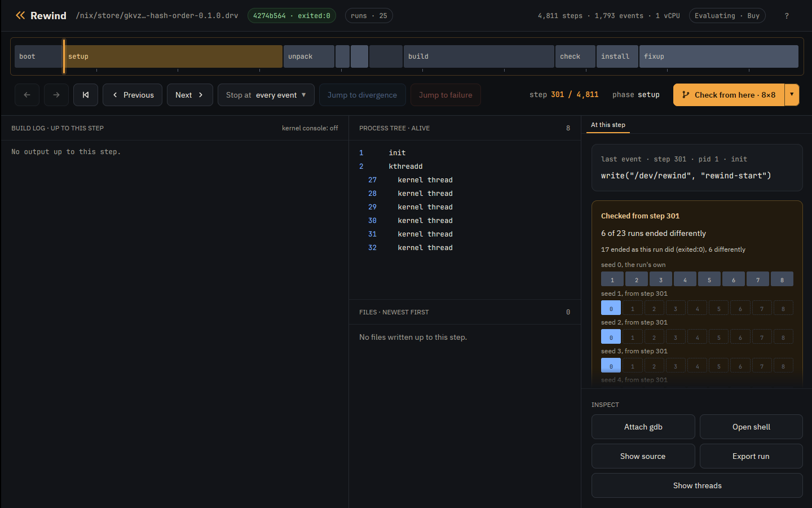Click cell 5 in the seed 3 row
This screenshot has height=508, width=812.
point(718,366)
